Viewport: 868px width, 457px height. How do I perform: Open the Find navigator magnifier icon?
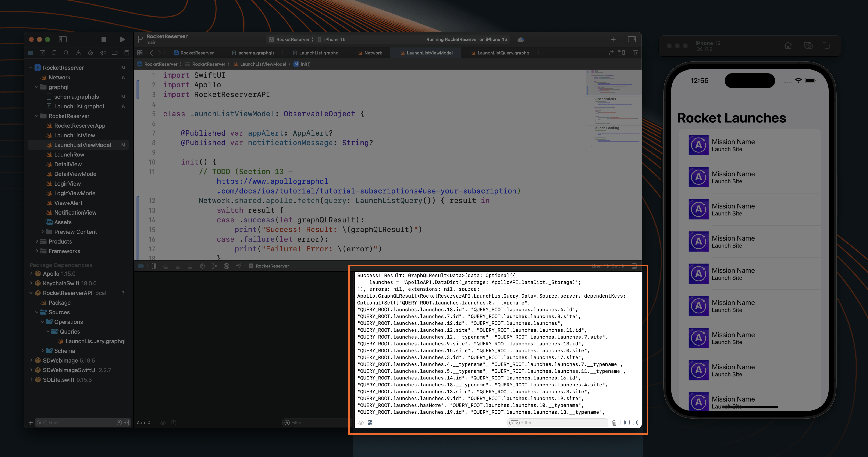point(66,53)
